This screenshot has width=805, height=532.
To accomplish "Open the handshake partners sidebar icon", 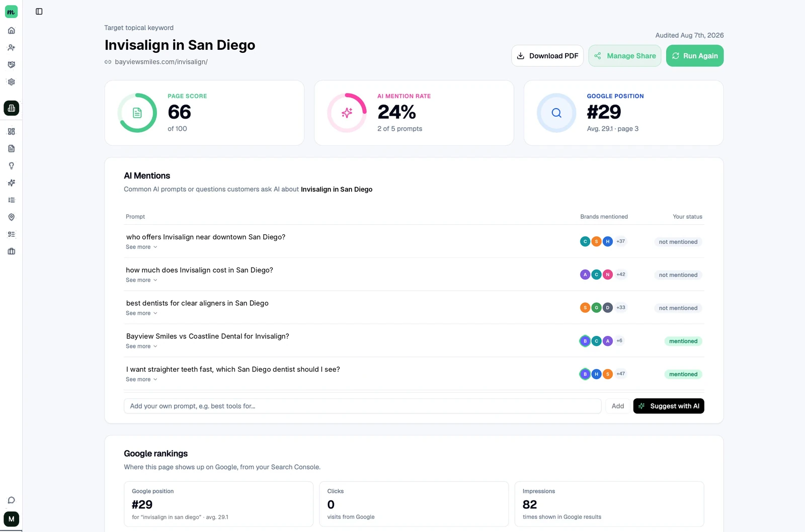I will click(11, 65).
